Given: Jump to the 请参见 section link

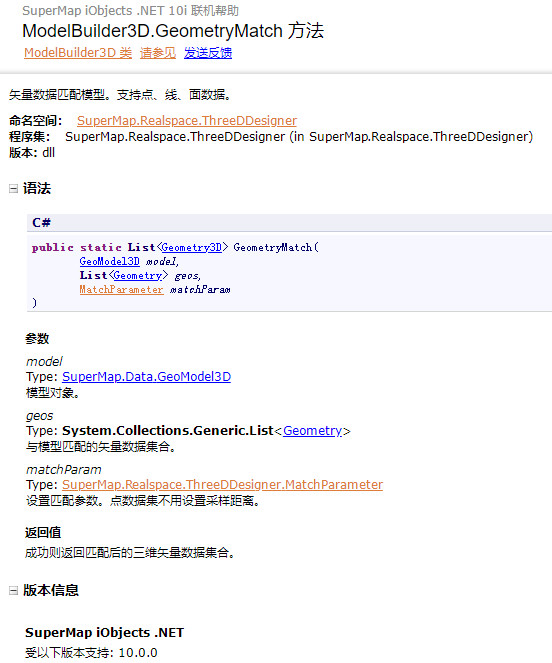Looking at the screenshot, I should coord(158,53).
